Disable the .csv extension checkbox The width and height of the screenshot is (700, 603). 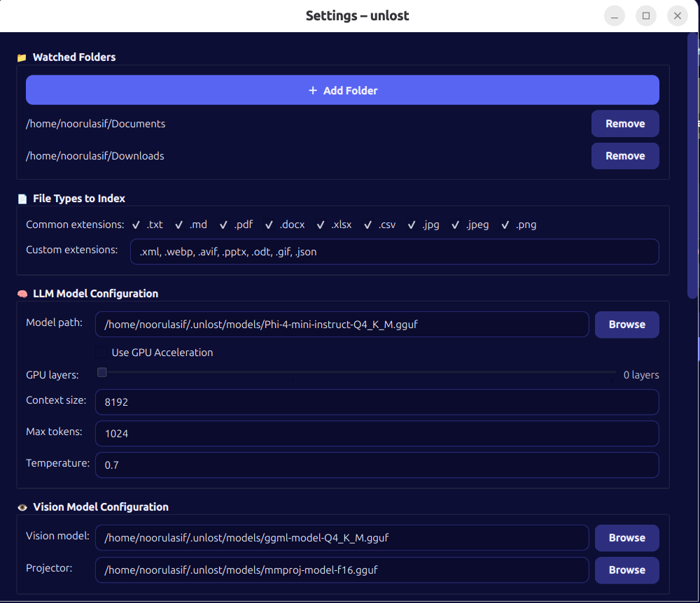368,225
